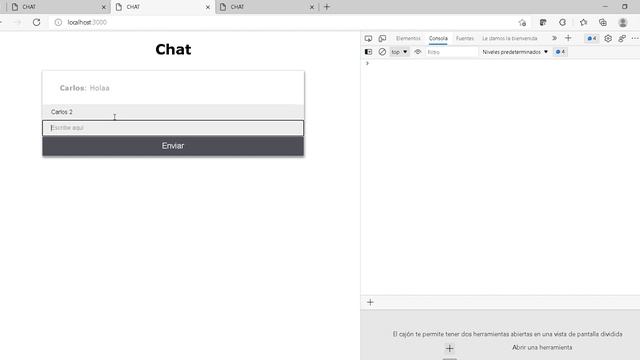The image size is (640, 360).
Task: Click the console toolbar issues count 4
Action: (x=560, y=52)
